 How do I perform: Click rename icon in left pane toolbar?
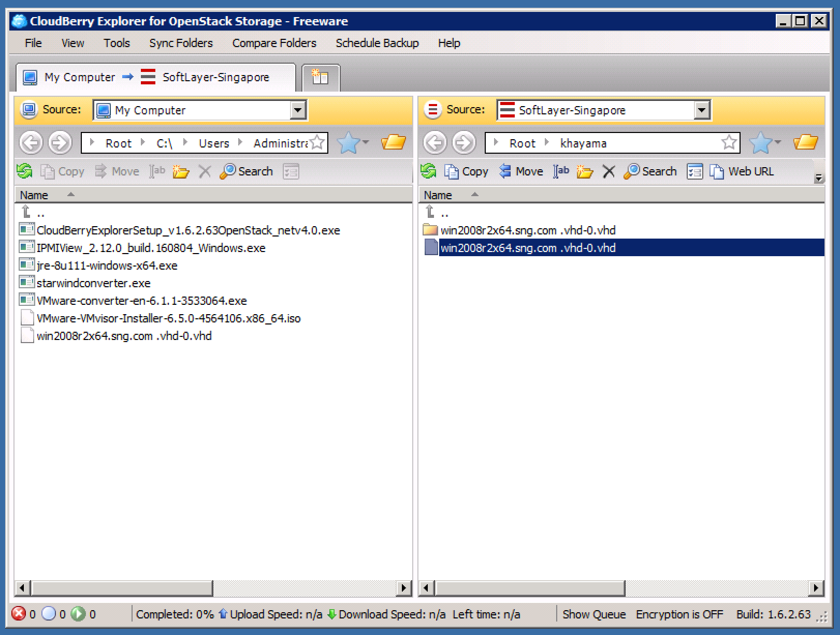pos(157,171)
